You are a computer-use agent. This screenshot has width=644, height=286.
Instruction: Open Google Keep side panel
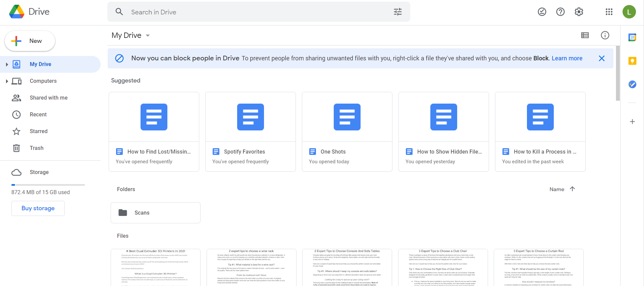pyautogui.click(x=632, y=61)
